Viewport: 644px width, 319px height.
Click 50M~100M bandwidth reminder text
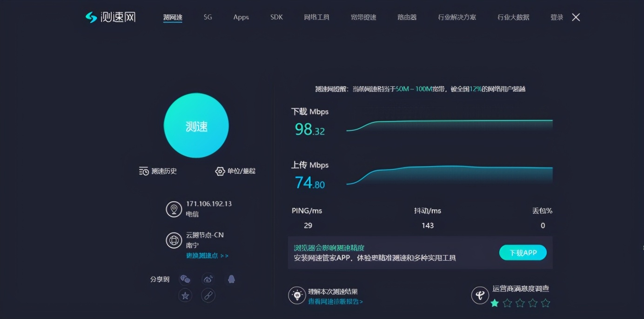click(414, 89)
